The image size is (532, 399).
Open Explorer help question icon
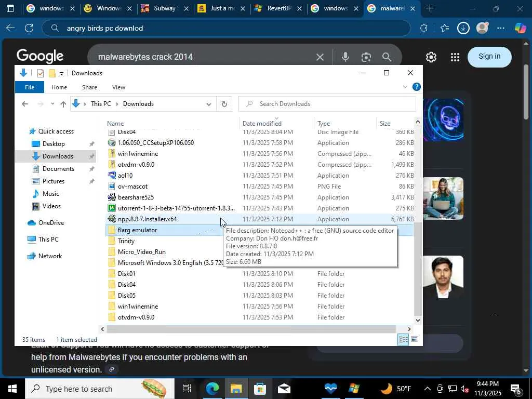point(416,87)
